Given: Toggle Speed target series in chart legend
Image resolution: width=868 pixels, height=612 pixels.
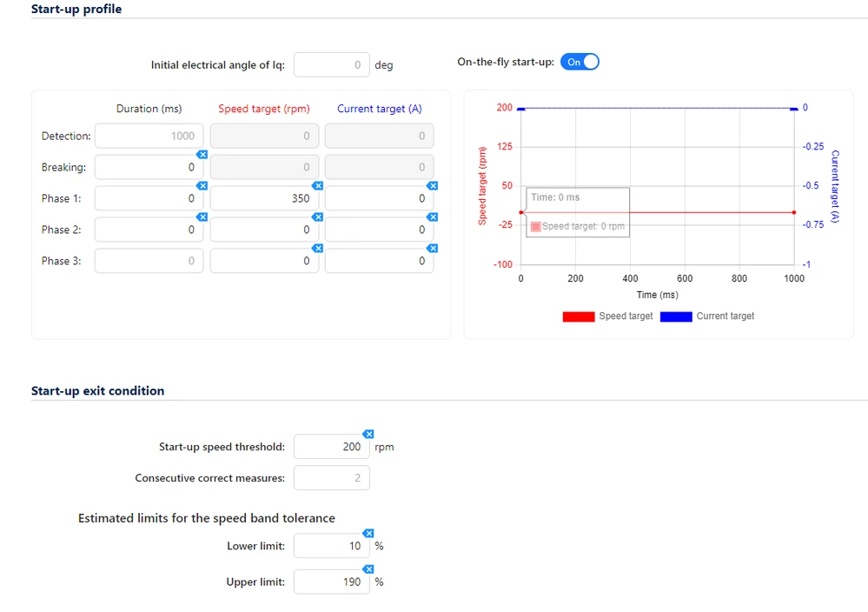Looking at the screenshot, I should coord(607,316).
